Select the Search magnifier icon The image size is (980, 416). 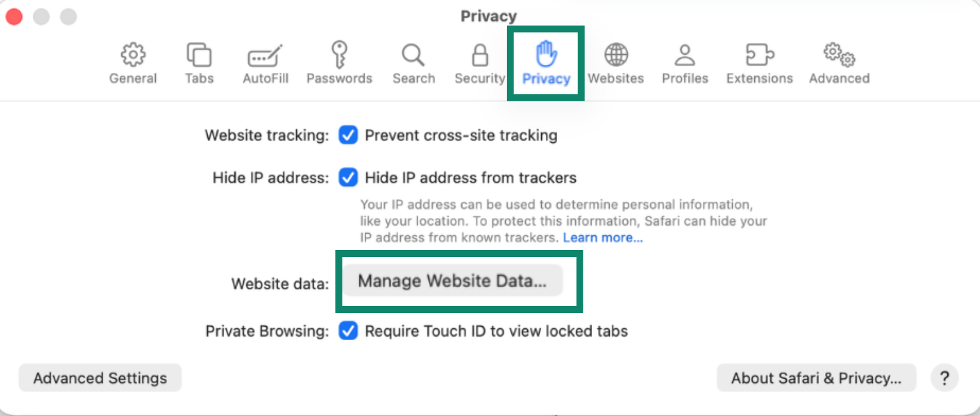[x=414, y=54]
